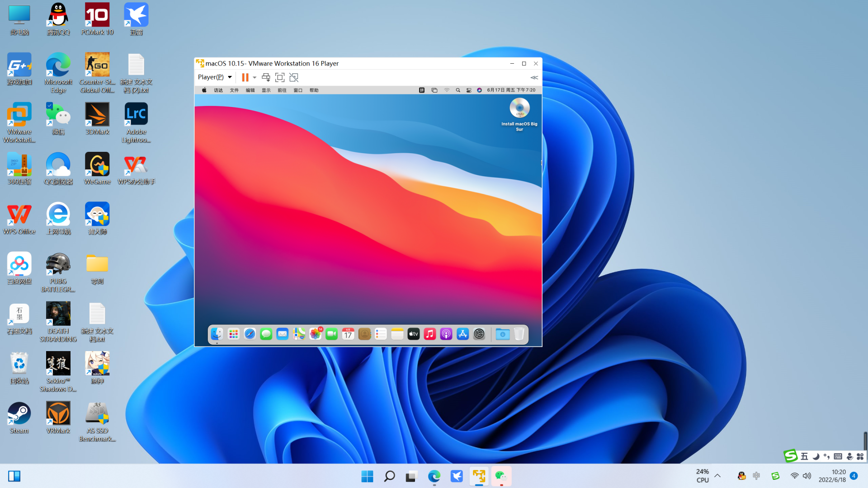868x488 pixels.
Task: Open Spotlight search in macOS menu bar
Action: 458,90
